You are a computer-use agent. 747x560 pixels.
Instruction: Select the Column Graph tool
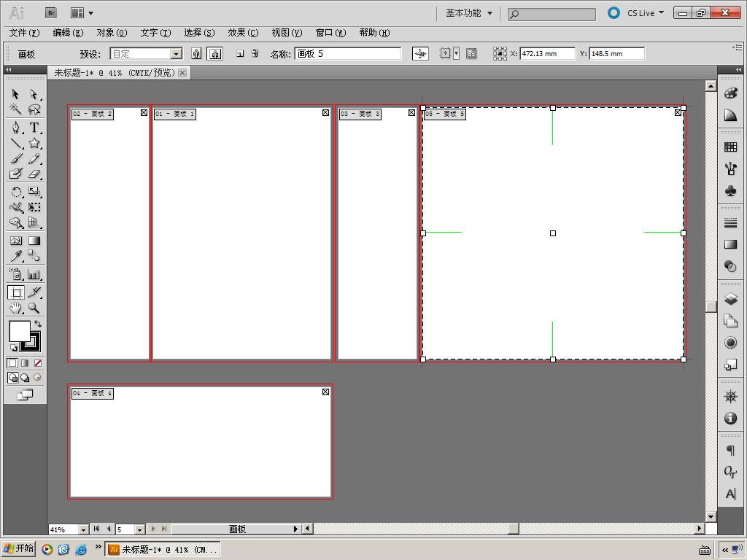[34, 274]
